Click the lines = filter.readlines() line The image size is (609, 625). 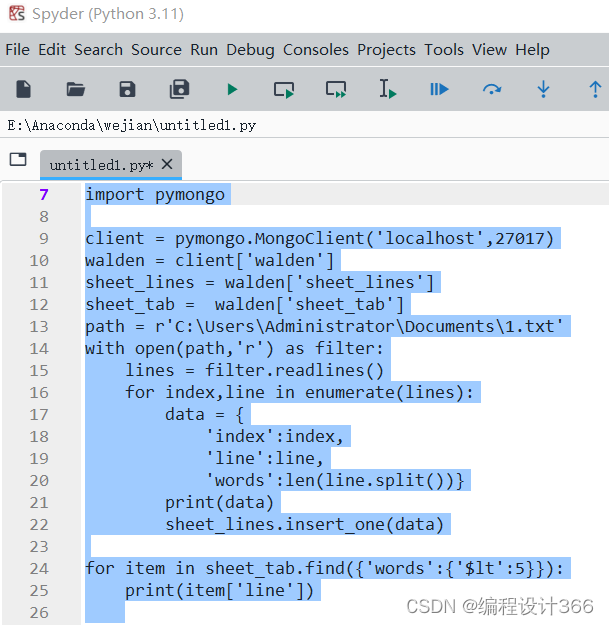[x=254, y=370]
